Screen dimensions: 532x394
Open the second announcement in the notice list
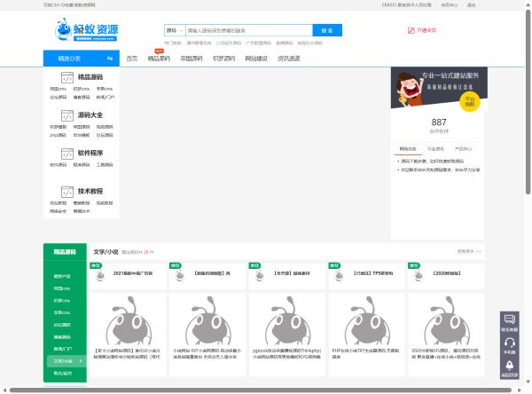[x=441, y=169]
